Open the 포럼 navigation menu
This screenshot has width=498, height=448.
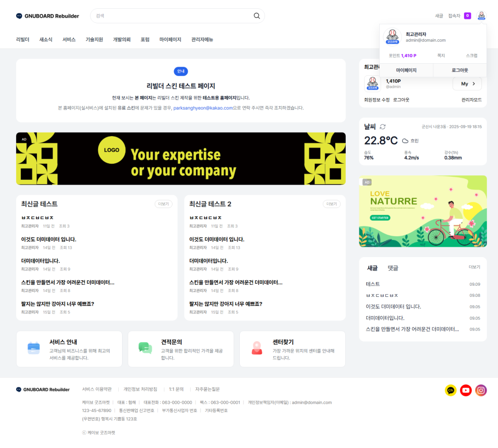pyautogui.click(x=145, y=40)
